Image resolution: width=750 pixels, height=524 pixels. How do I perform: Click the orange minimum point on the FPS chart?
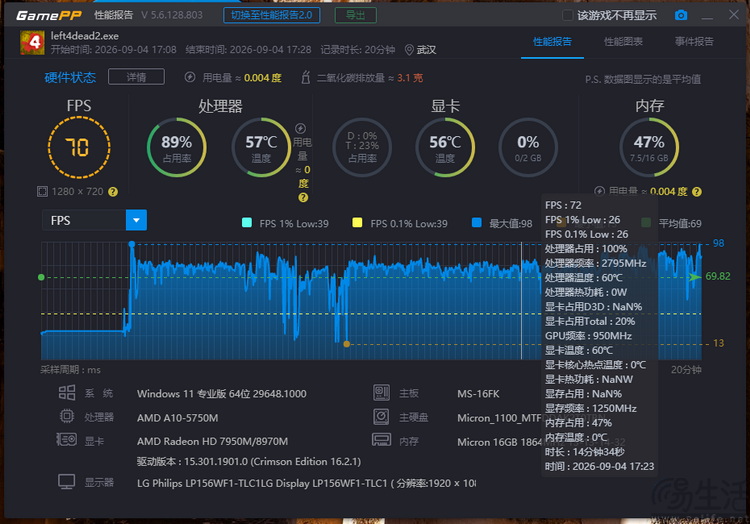[x=346, y=344]
